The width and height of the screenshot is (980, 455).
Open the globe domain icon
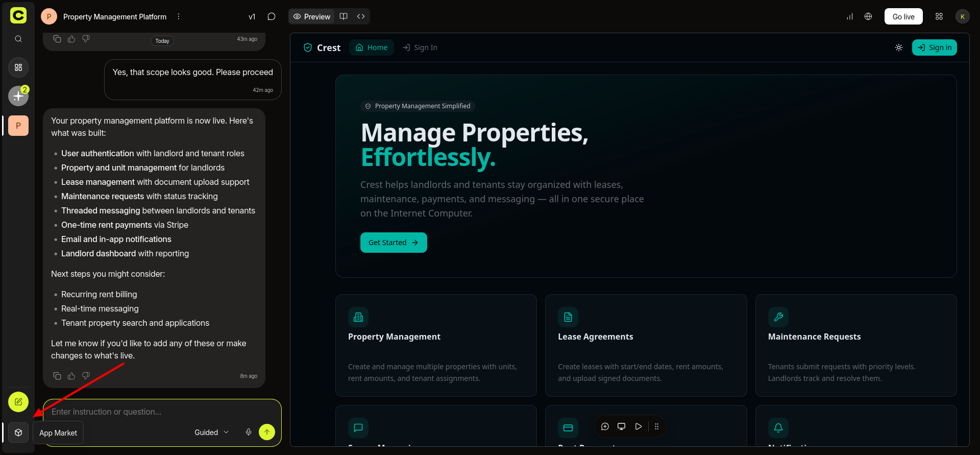pos(868,16)
